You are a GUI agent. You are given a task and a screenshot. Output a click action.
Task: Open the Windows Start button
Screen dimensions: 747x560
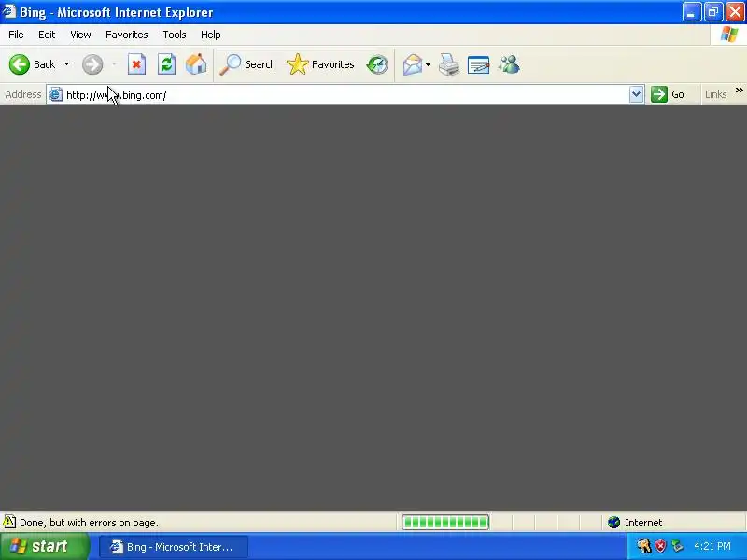[44, 546]
